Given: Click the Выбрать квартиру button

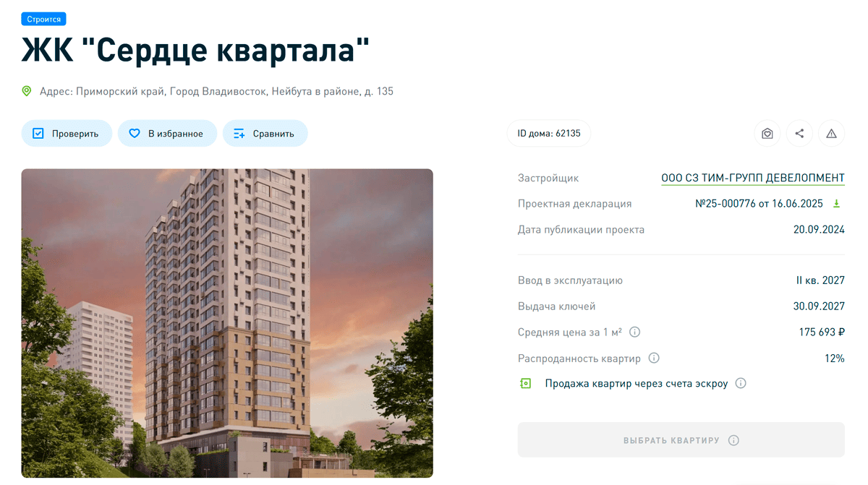Looking at the screenshot, I should pos(681,440).
